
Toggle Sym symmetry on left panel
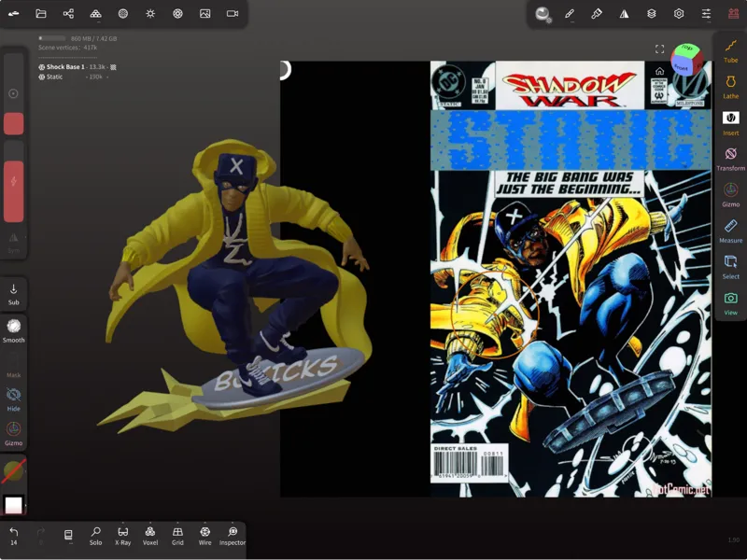[13, 242]
